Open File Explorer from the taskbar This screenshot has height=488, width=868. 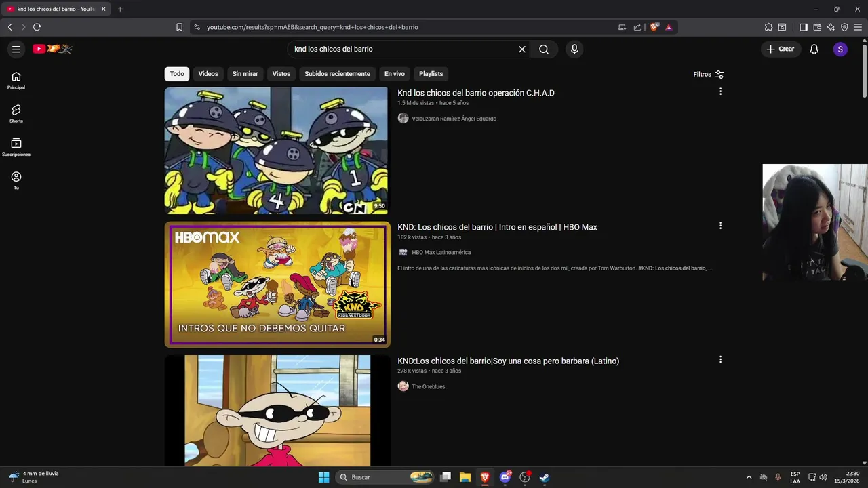(x=465, y=477)
